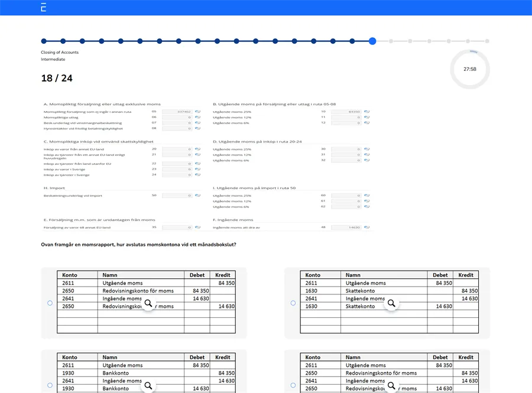Magnify the Redovisningskonto table debiting Utgående moms
The width and height of the screenshot is (532, 393).
click(x=391, y=385)
